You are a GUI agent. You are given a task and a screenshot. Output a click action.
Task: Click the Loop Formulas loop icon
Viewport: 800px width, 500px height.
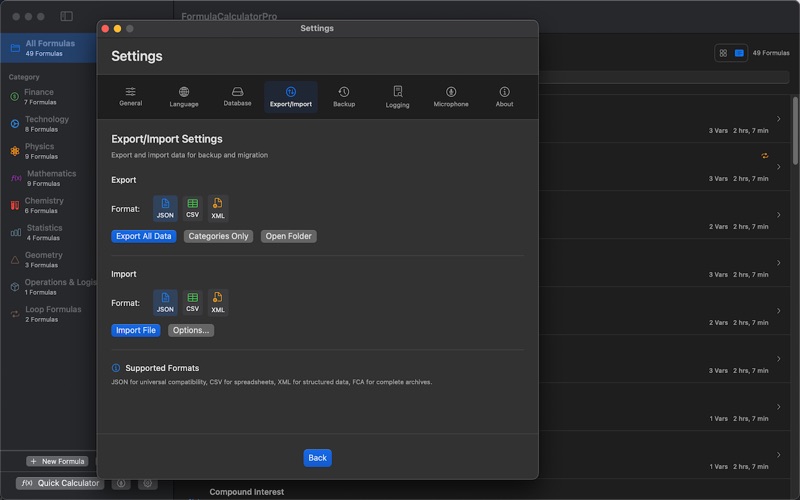[x=15, y=314]
